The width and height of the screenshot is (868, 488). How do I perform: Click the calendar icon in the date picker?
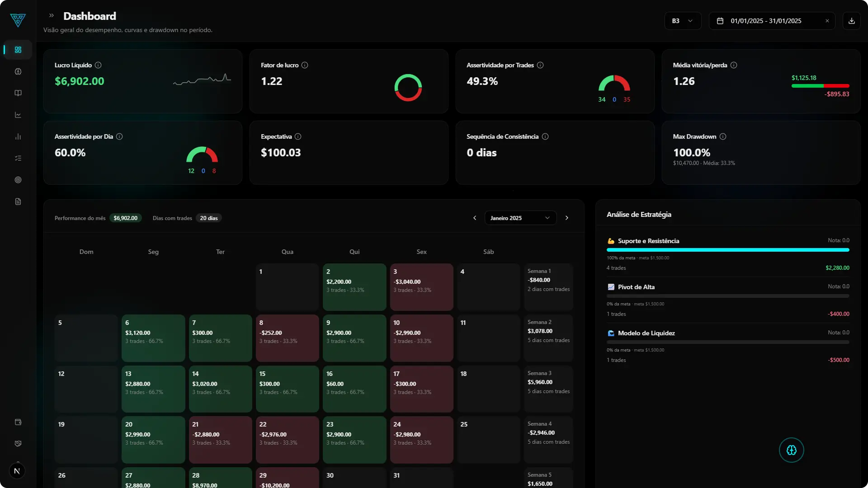[720, 21]
